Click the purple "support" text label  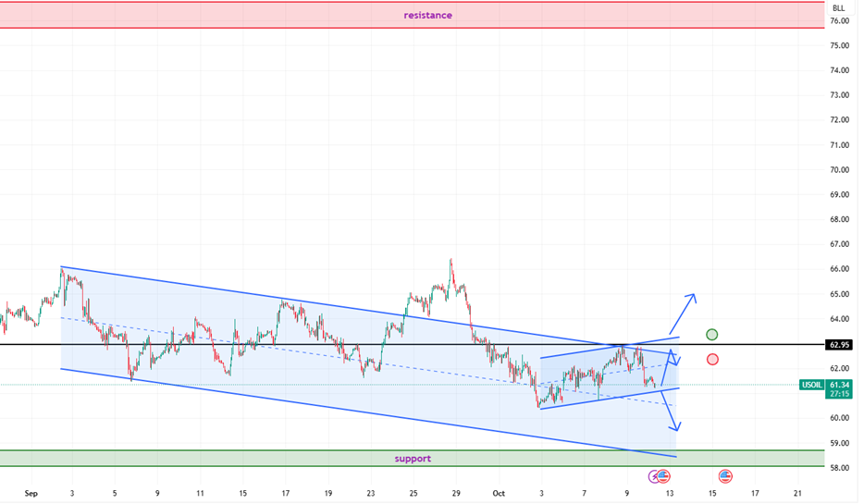412,459
